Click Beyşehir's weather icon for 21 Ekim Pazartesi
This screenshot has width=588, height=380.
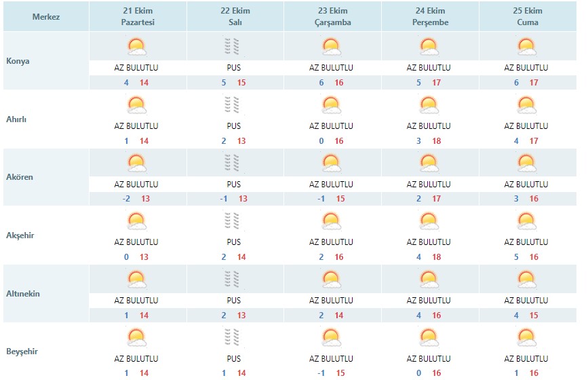pos(137,337)
